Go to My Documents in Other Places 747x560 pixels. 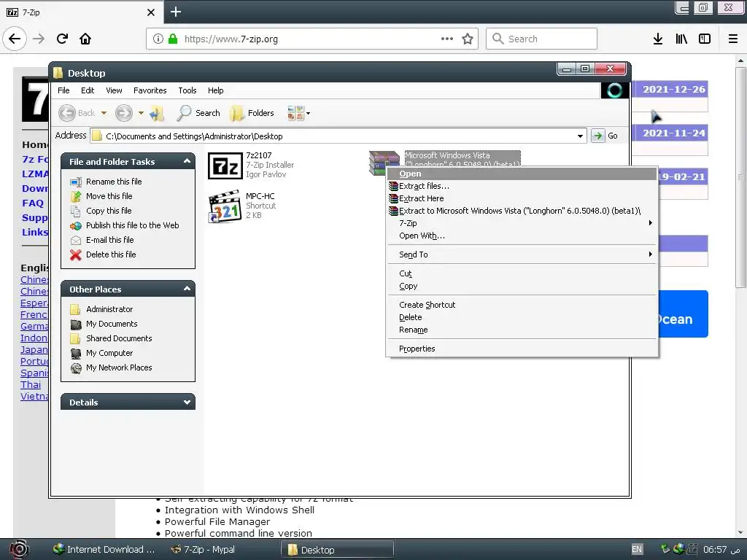click(x=104, y=324)
